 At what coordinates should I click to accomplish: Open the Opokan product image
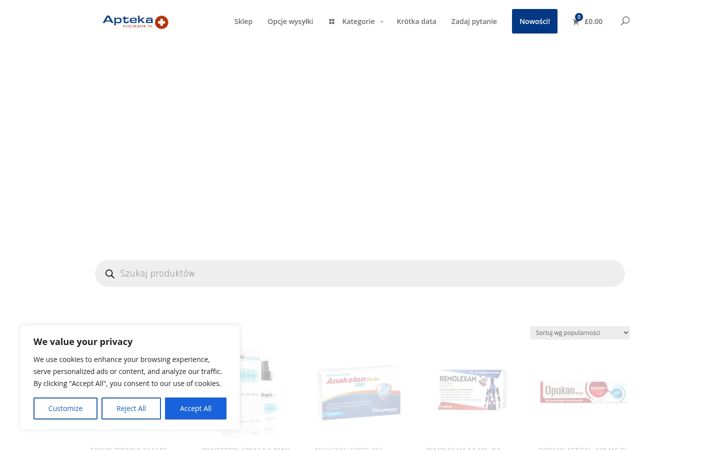point(583,392)
